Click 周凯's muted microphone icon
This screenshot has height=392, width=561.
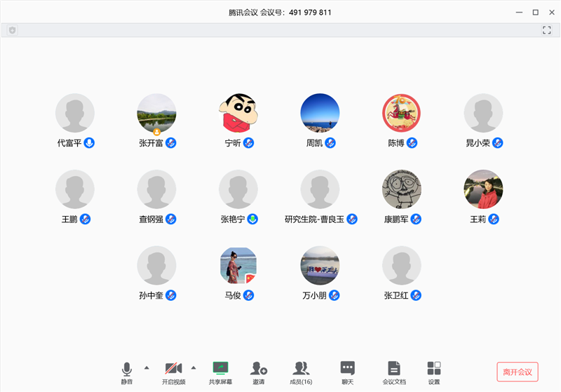point(330,143)
